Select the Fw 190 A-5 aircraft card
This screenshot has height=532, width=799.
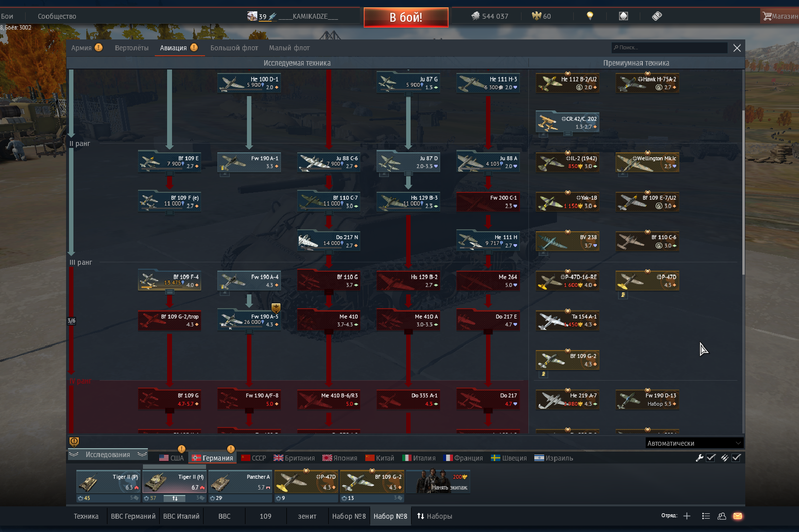pos(249,320)
